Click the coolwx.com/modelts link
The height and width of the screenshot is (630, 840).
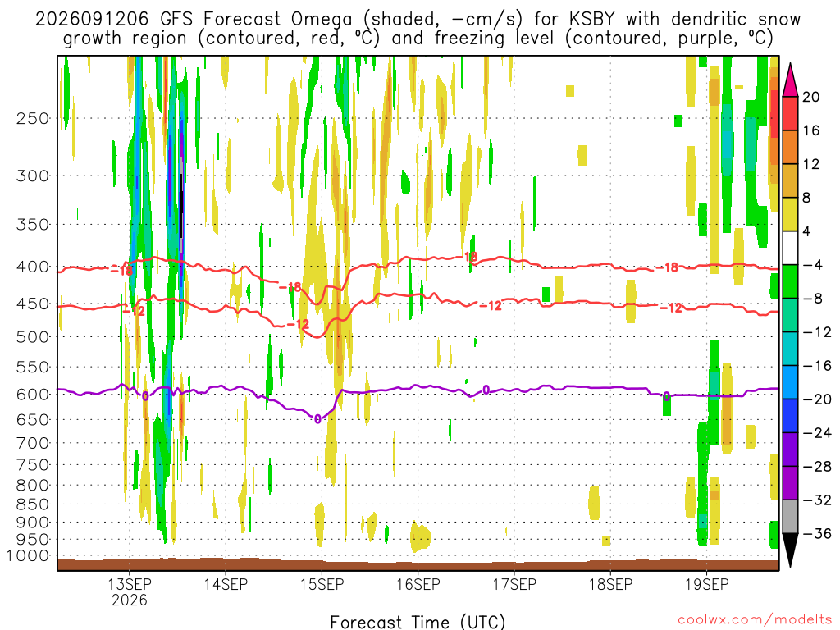755,620
